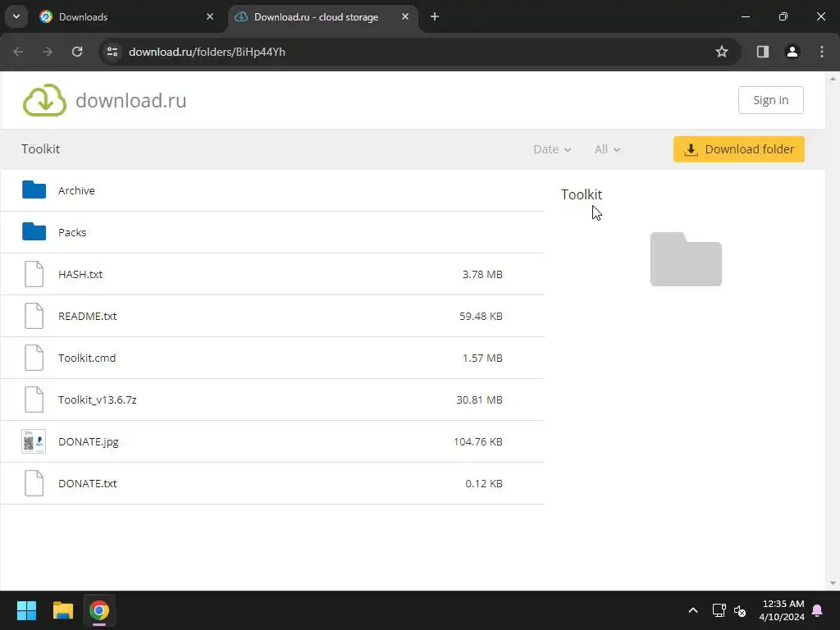
Task: Expand the All filter dropdown
Action: [x=607, y=149]
